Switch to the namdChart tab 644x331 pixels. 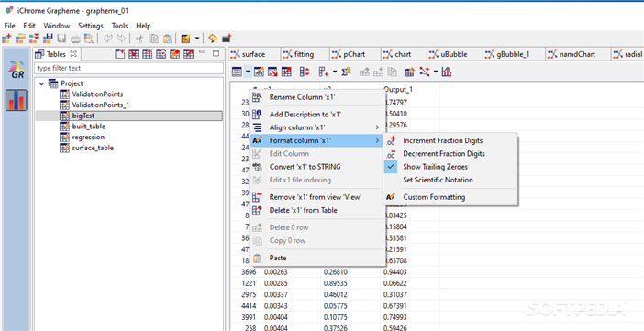coord(577,54)
